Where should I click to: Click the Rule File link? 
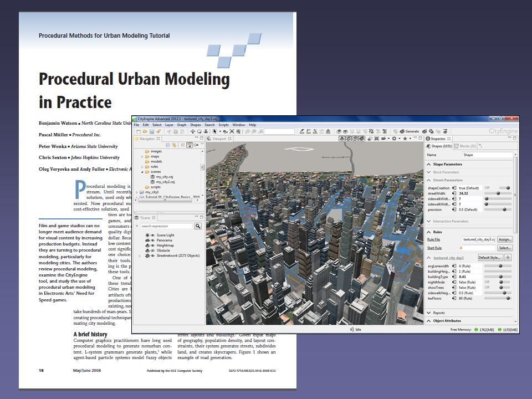click(x=433, y=239)
